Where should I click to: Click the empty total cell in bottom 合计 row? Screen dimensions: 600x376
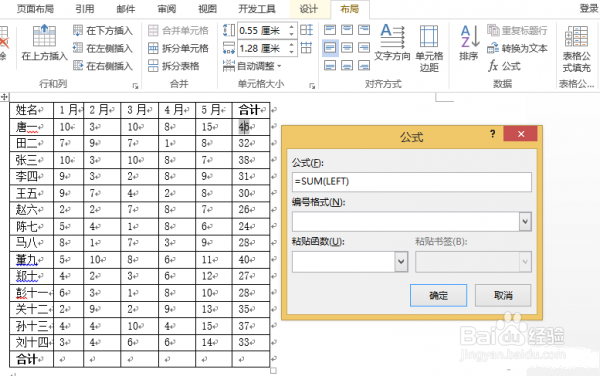click(x=251, y=359)
